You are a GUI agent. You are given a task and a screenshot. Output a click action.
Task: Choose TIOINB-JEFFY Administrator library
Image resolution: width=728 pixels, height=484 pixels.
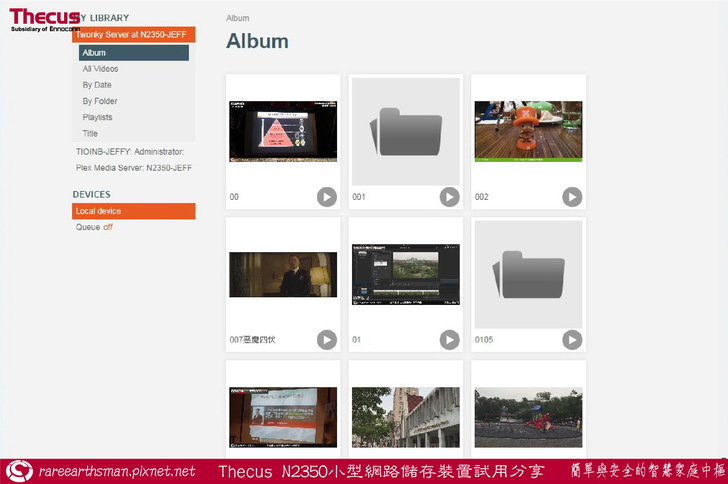pyautogui.click(x=130, y=151)
